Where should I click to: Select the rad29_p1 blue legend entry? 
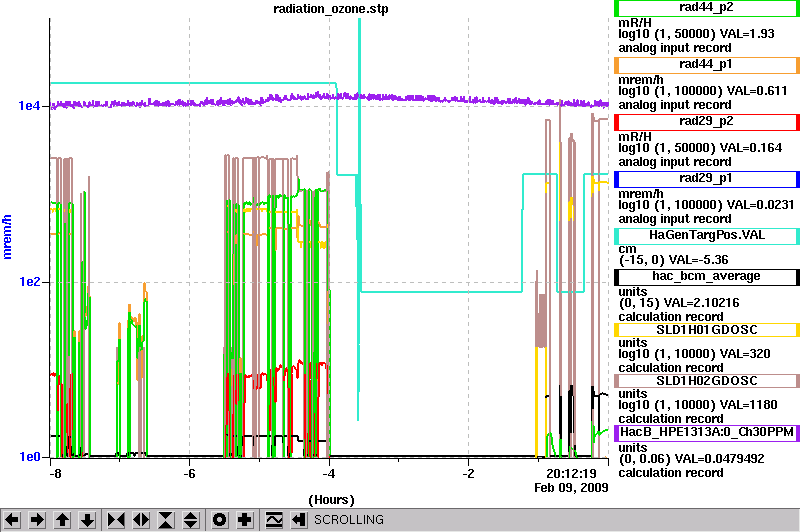707,179
